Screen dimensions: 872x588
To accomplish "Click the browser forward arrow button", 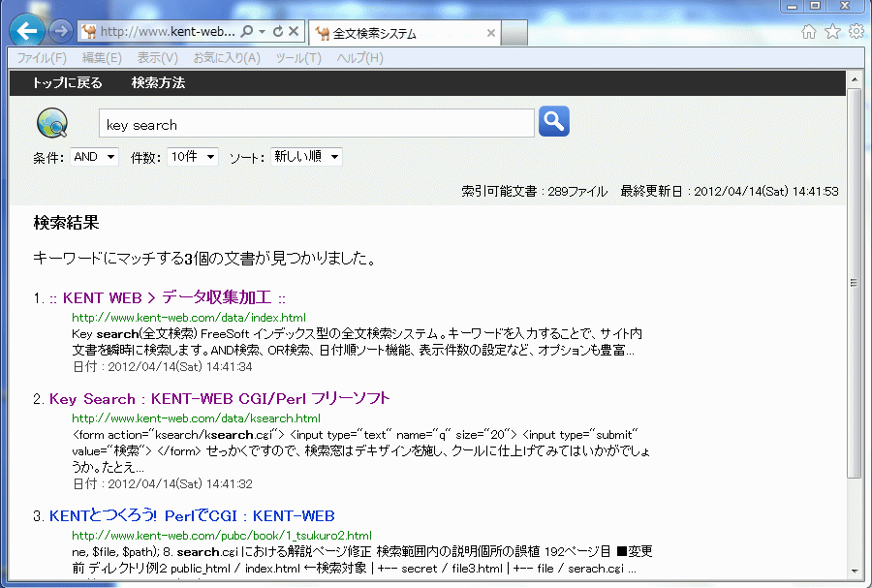I will 60,31.
